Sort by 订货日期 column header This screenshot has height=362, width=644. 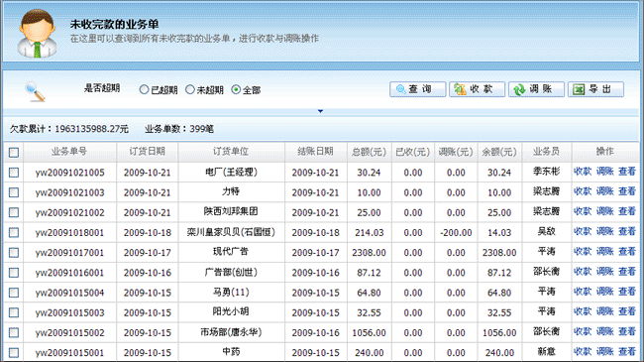(147, 152)
